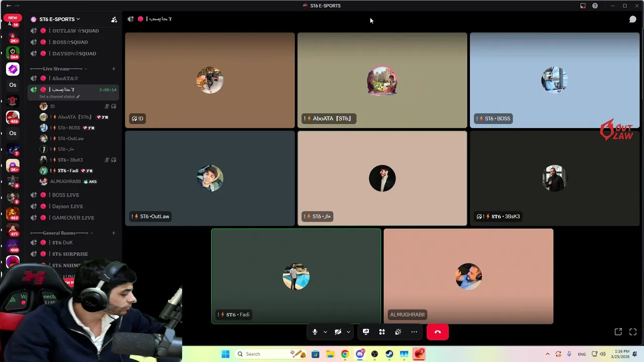Open the soundboard icon
Image resolution: width=644 pixels, height=362 pixels.
point(398,332)
